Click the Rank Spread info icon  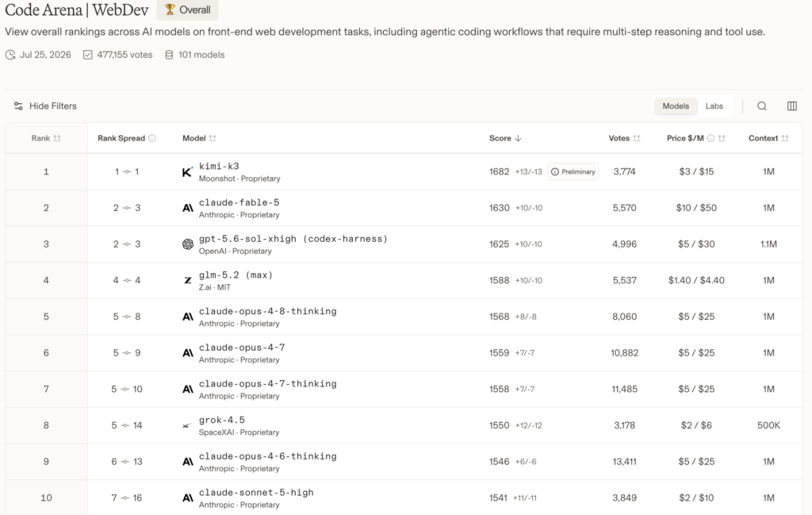[152, 138]
